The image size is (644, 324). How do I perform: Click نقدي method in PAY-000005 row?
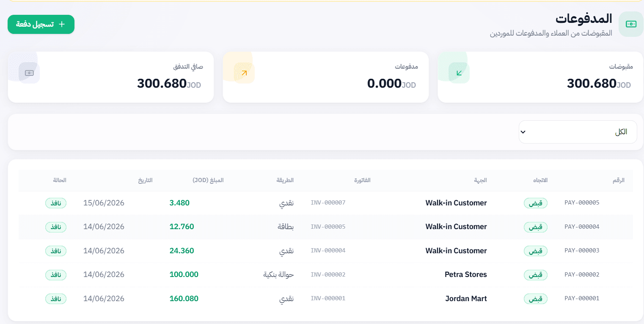point(286,203)
